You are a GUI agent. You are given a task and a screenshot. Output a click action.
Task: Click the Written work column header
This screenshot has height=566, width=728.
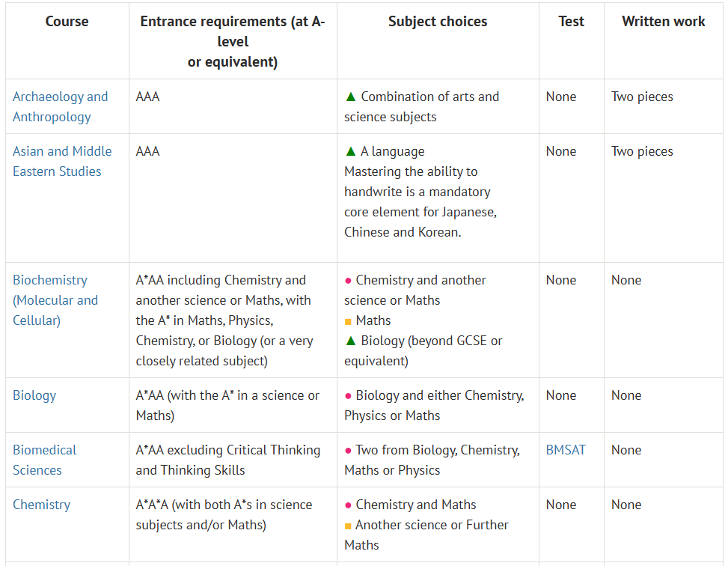click(663, 22)
